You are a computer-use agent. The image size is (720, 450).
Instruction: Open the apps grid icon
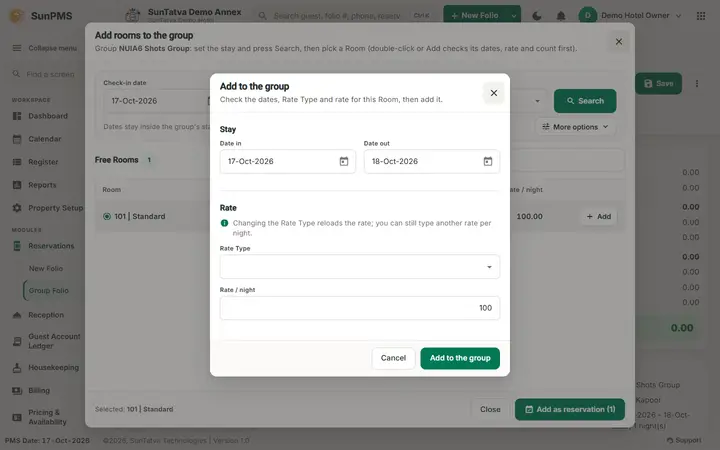701,16
